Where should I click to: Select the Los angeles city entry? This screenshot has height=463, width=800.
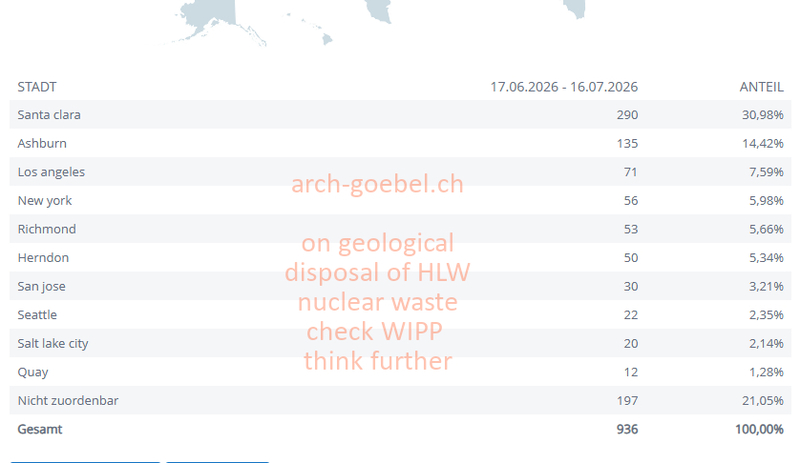(51, 172)
